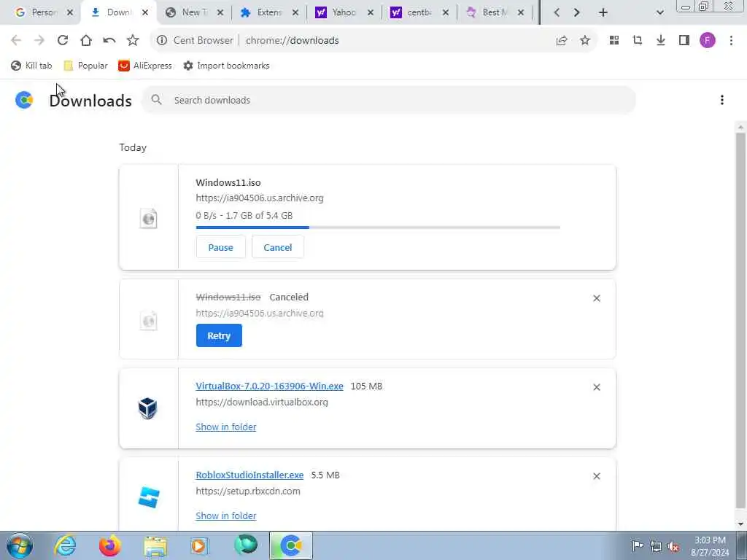Click the muted volume tray icon
The width and height of the screenshot is (747, 560).
tap(673, 547)
